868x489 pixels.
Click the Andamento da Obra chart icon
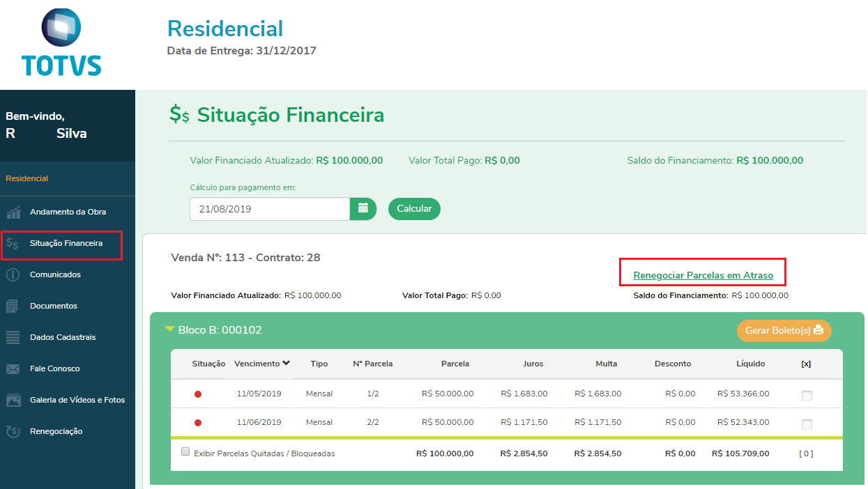click(x=13, y=212)
